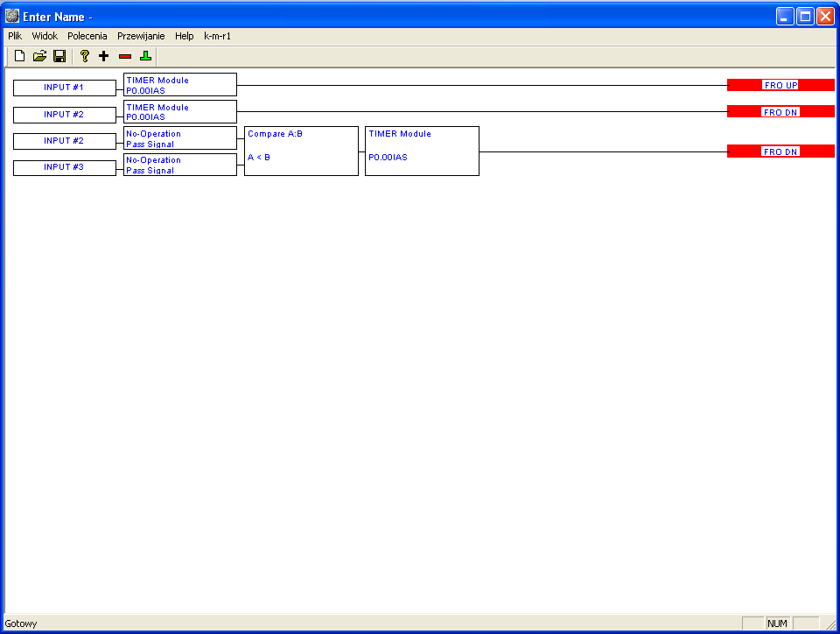Click the NUM status bar indicator
The width and height of the screenshot is (840, 634).
click(777, 623)
